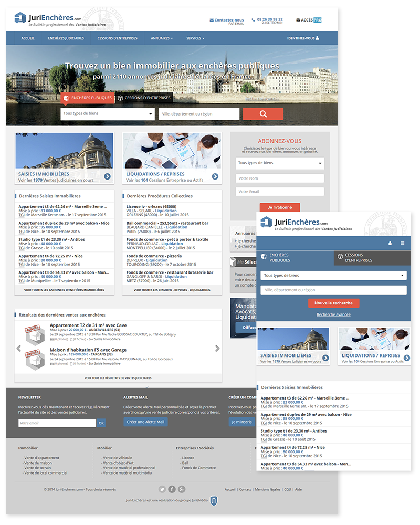Go to Enchères Judiciaires in the navigation bar
The height and width of the screenshot is (525, 420).
[x=66, y=38]
